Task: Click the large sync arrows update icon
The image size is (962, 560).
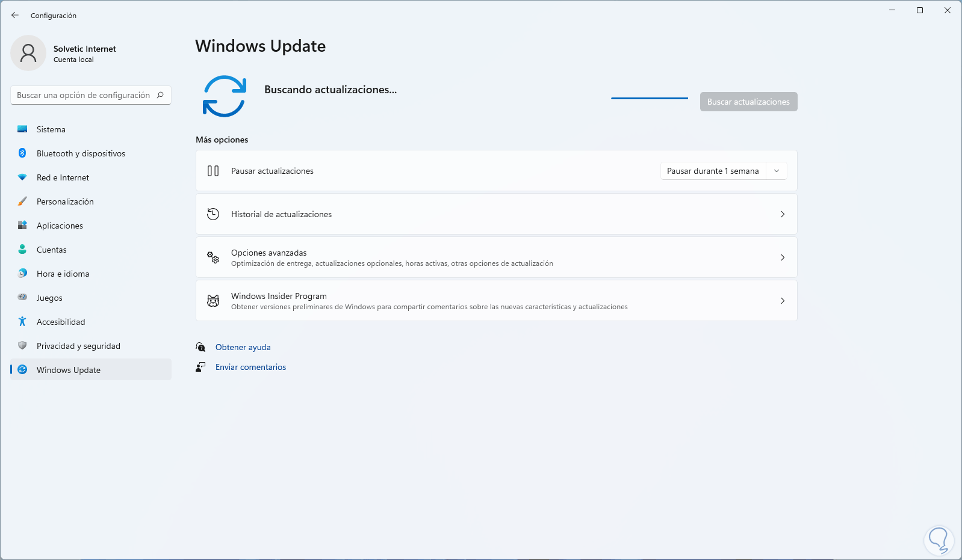Action: click(225, 96)
